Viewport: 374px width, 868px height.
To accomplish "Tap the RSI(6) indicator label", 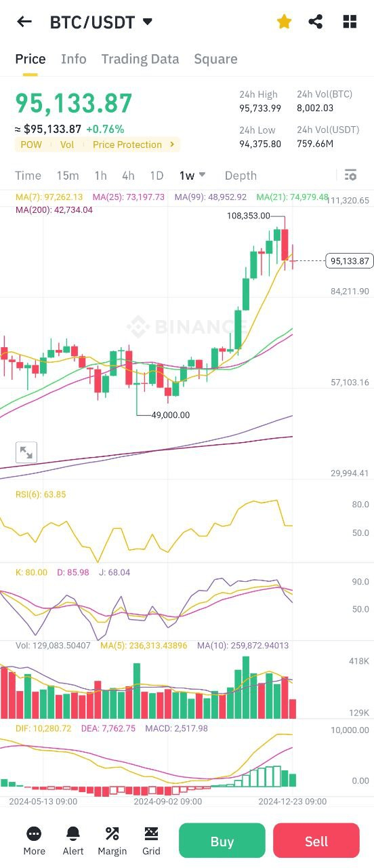I will click(x=41, y=494).
